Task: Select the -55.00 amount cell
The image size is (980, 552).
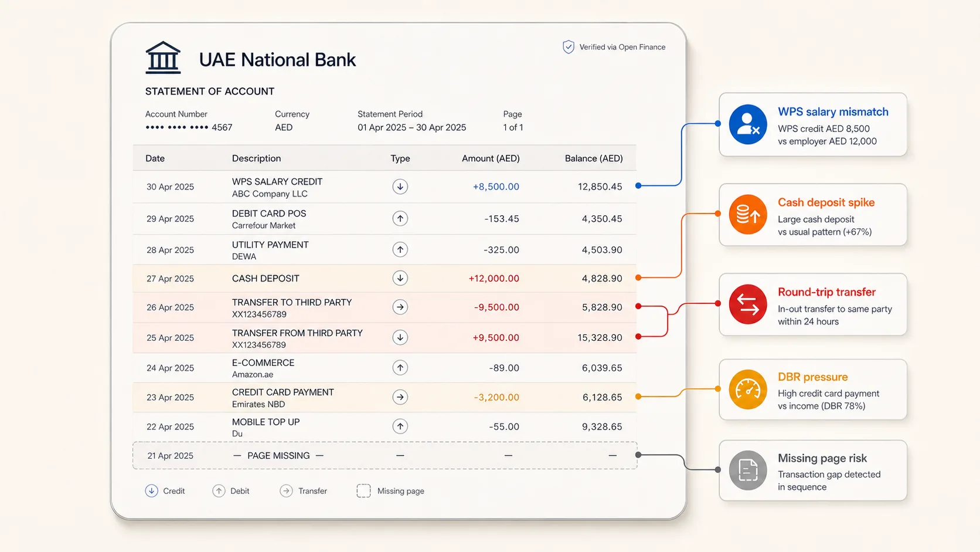Action: coord(504,426)
